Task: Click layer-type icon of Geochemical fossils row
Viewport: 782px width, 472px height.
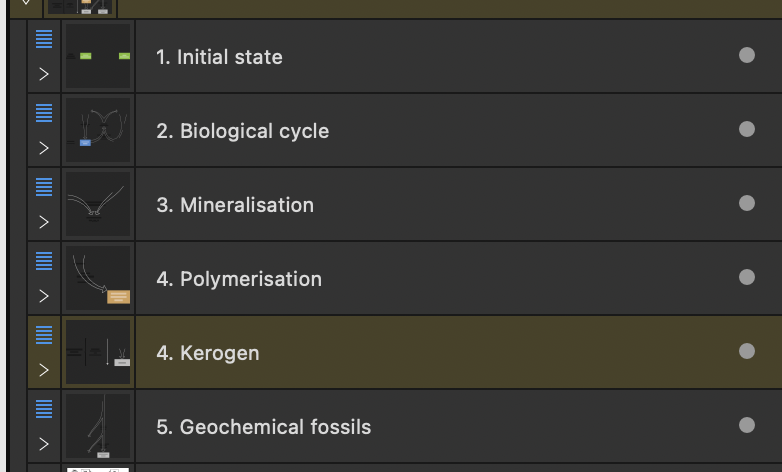Action: (x=44, y=409)
